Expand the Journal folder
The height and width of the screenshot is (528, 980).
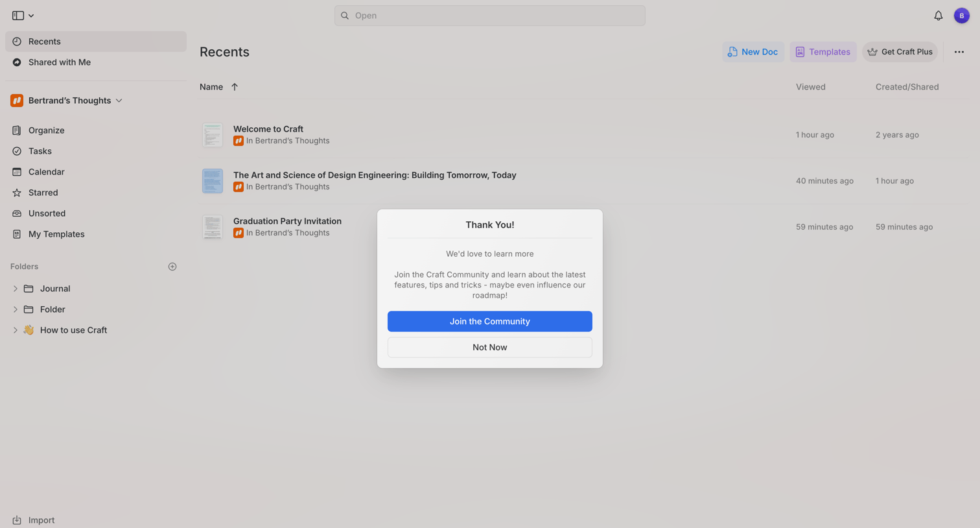point(15,289)
